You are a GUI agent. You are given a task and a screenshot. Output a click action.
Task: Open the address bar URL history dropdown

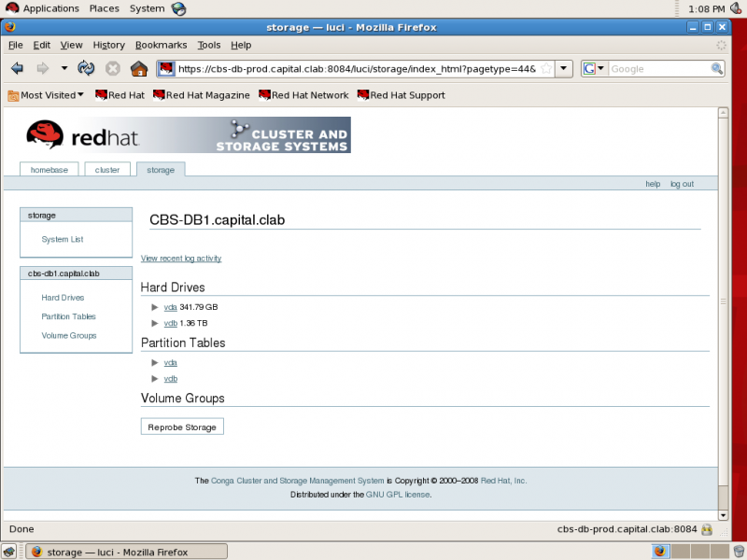(564, 68)
